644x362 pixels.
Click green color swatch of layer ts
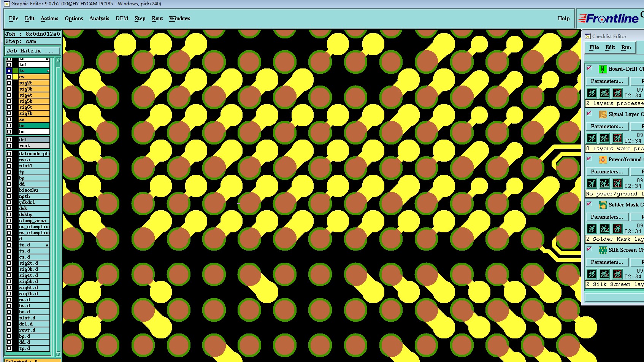tap(15, 71)
